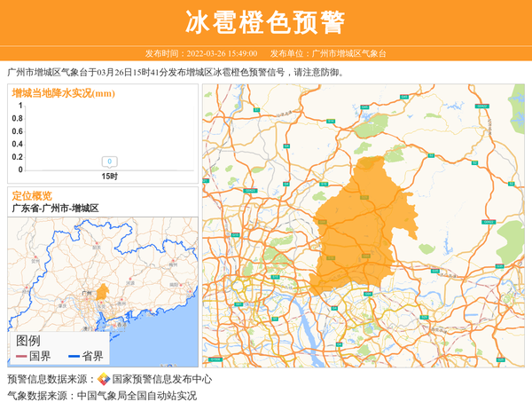
Task: Click the red 国界 legend line marker
Action: coord(21,357)
